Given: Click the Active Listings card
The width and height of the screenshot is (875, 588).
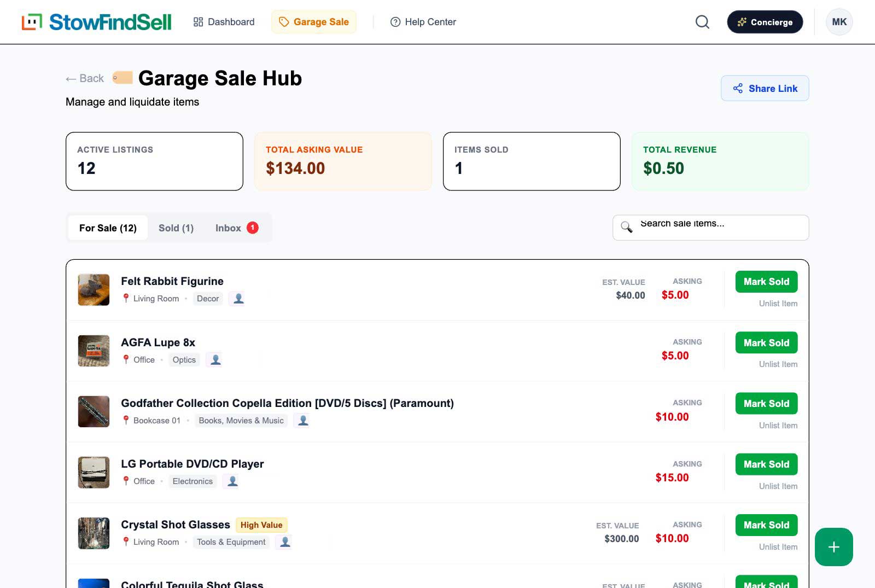Looking at the screenshot, I should (154, 161).
